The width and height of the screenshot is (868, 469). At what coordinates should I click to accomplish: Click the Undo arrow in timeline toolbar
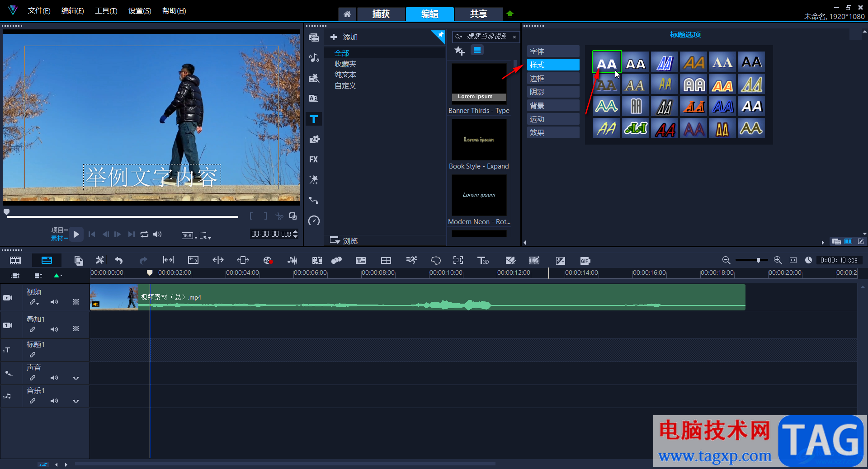pos(119,260)
